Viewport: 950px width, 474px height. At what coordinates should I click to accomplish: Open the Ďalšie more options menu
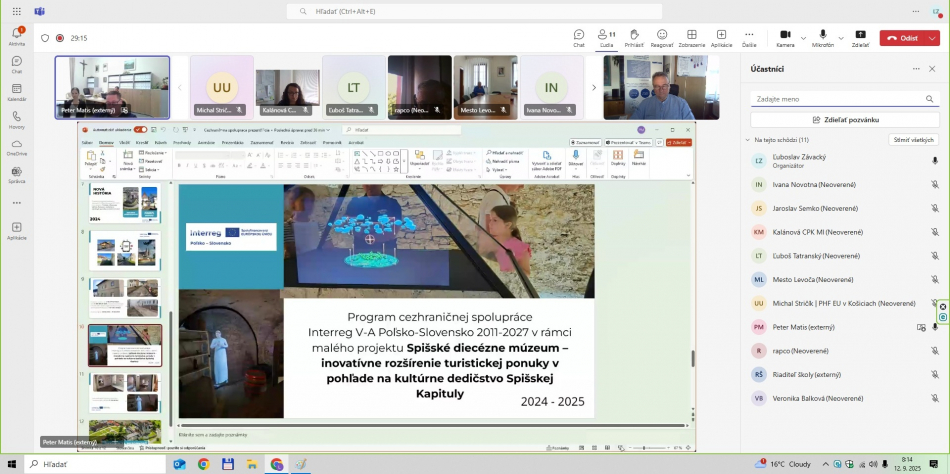click(x=749, y=36)
